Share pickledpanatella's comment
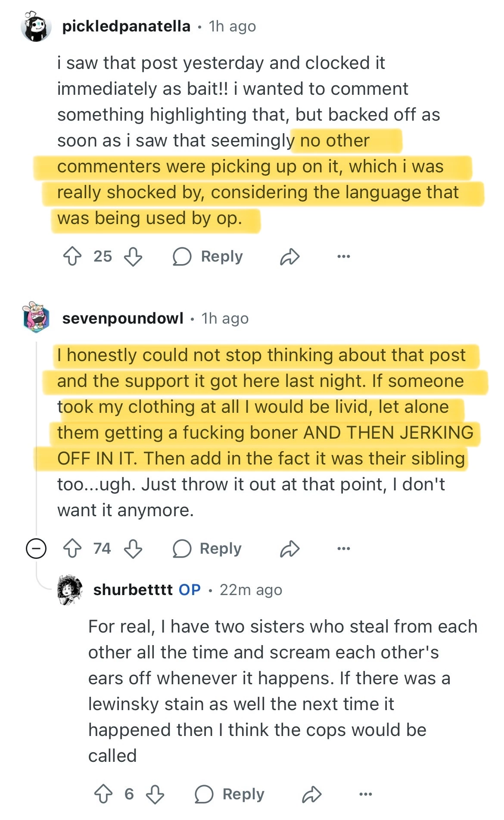The width and height of the screenshot is (504, 820). (289, 257)
